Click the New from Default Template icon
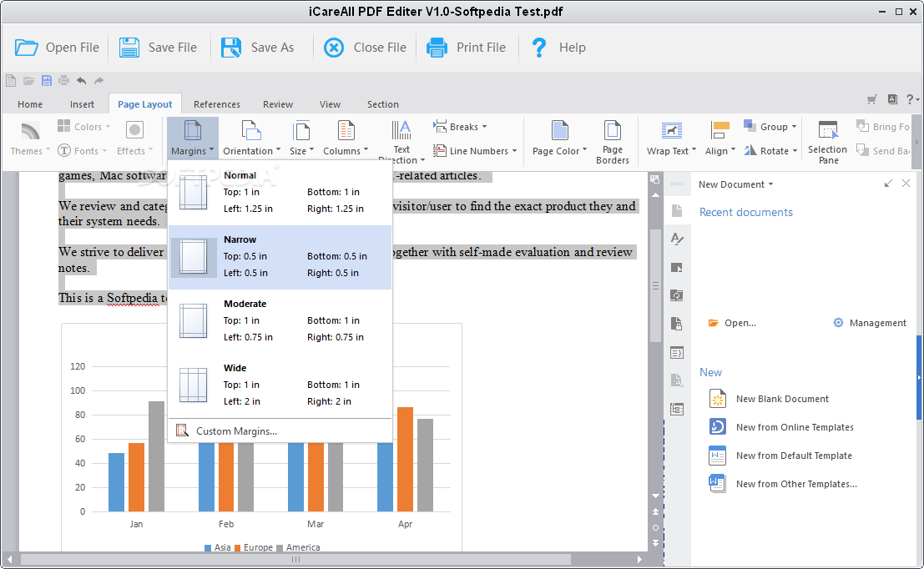This screenshot has width=924, height=569. (x=717, y=456)
